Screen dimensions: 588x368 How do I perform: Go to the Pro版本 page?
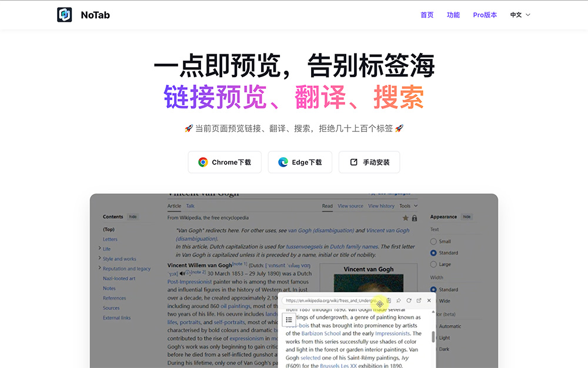485,15
